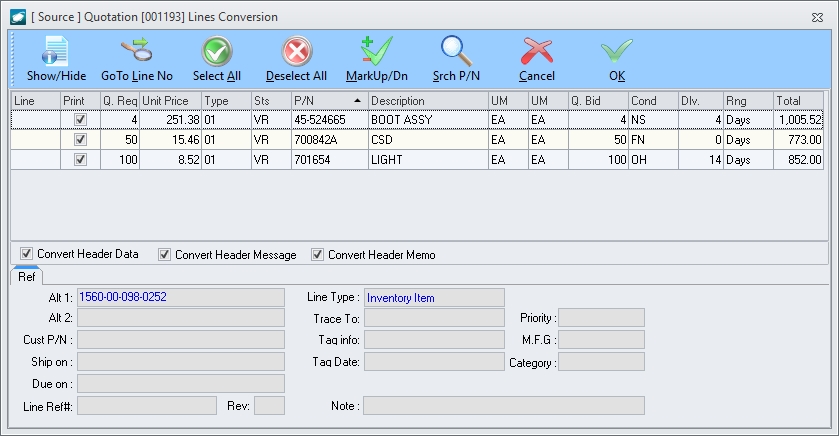Click the Cust P/N field

click(181, 339)
